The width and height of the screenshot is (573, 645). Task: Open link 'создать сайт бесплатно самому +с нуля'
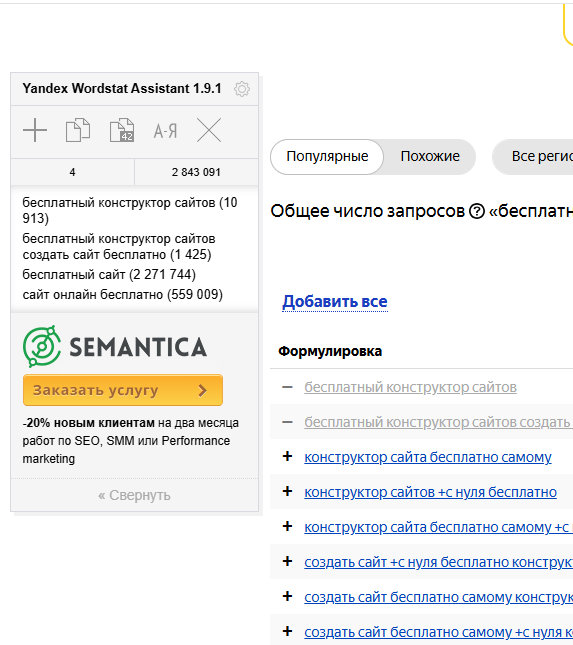point(437,632)
